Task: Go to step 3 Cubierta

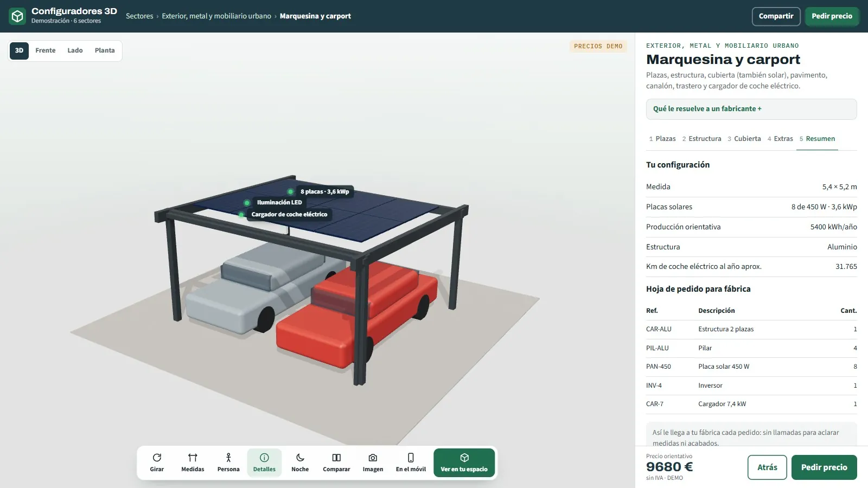Action: point(744,139)
